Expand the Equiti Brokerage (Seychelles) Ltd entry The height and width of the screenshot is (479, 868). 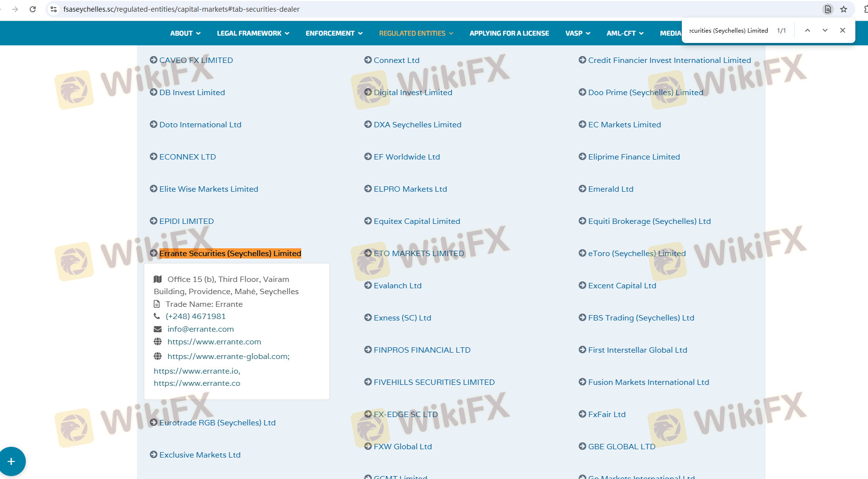[x=649, y=221]
